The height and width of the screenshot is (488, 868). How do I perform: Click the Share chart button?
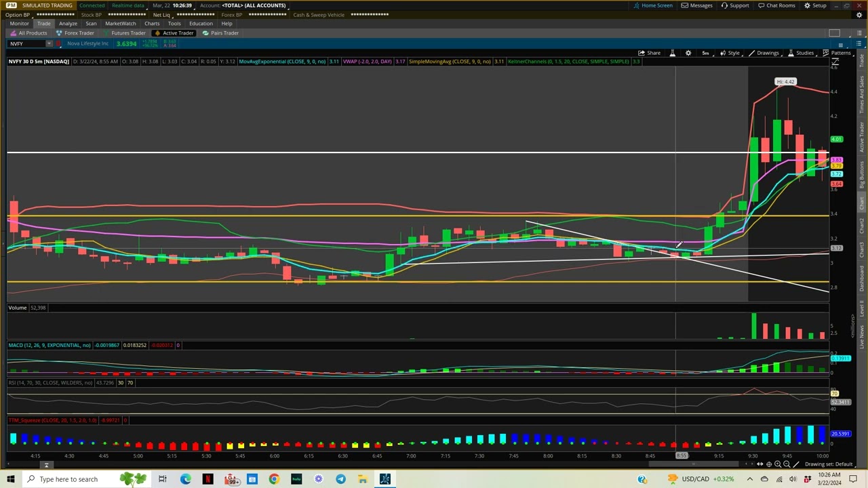click(x=649, y=53)
